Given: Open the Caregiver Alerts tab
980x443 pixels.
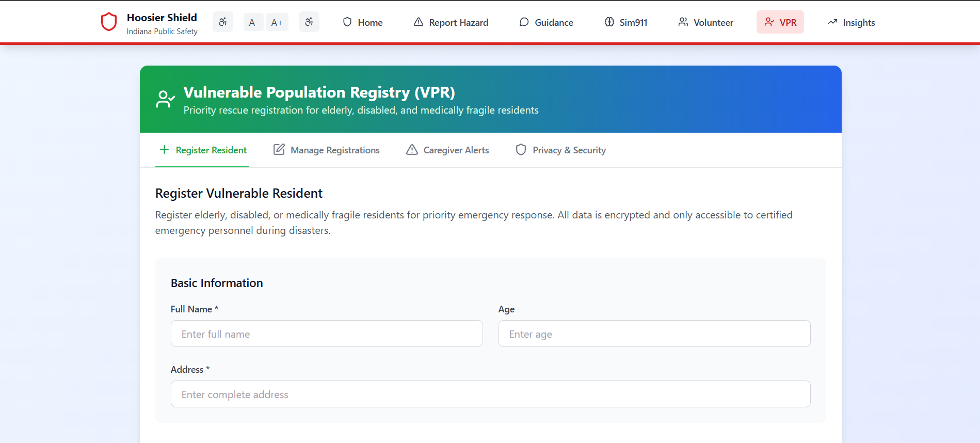Looking at the screenshot, I should point(447,150).
